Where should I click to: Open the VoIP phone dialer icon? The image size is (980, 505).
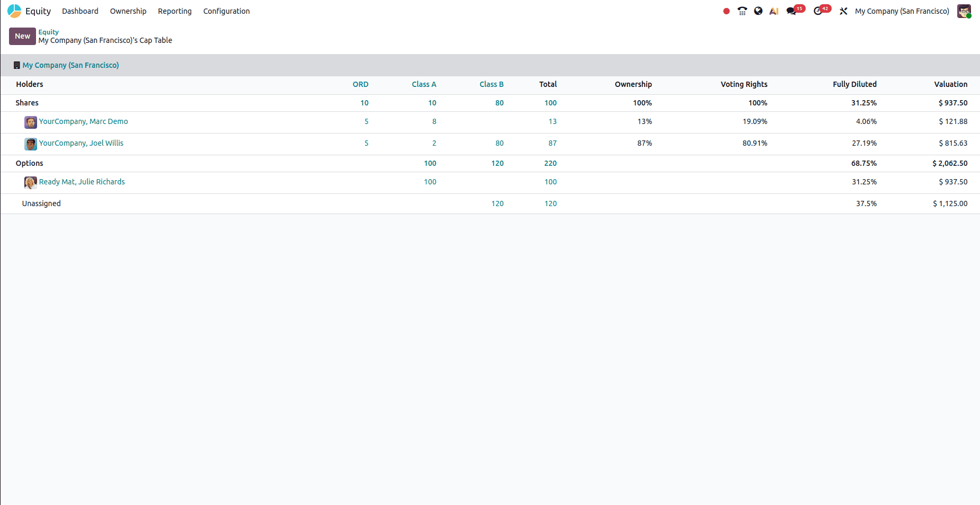[742, 11]
